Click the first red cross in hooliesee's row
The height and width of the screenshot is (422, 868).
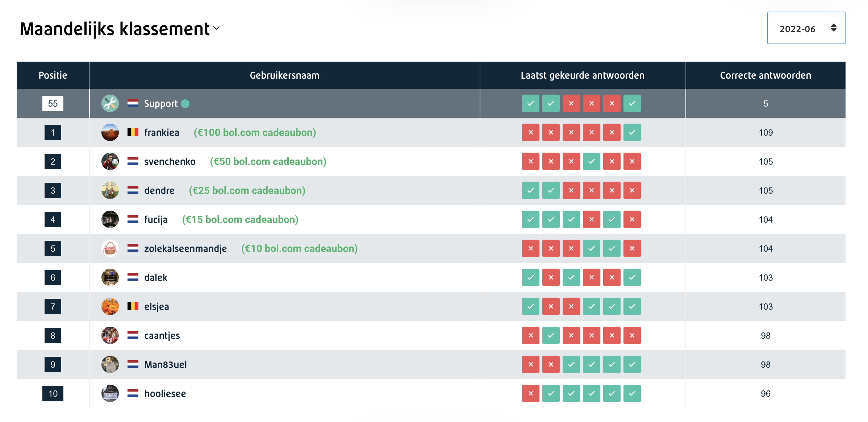531,393
